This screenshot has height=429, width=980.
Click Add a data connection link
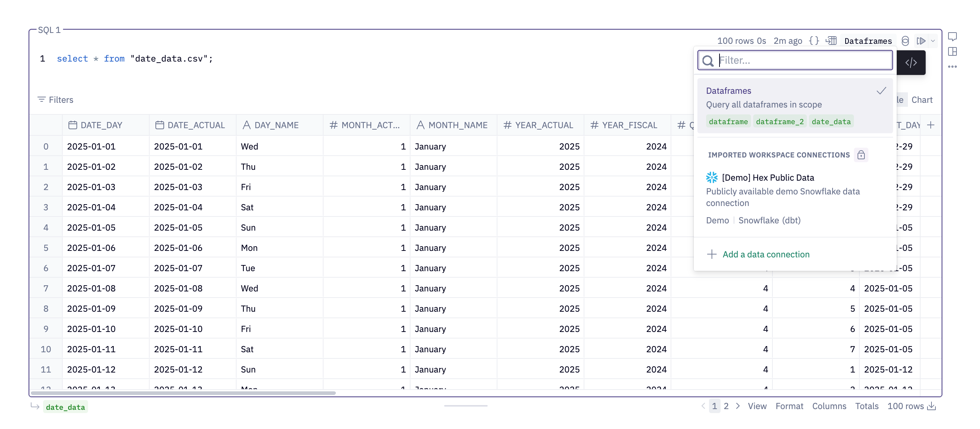766,254
